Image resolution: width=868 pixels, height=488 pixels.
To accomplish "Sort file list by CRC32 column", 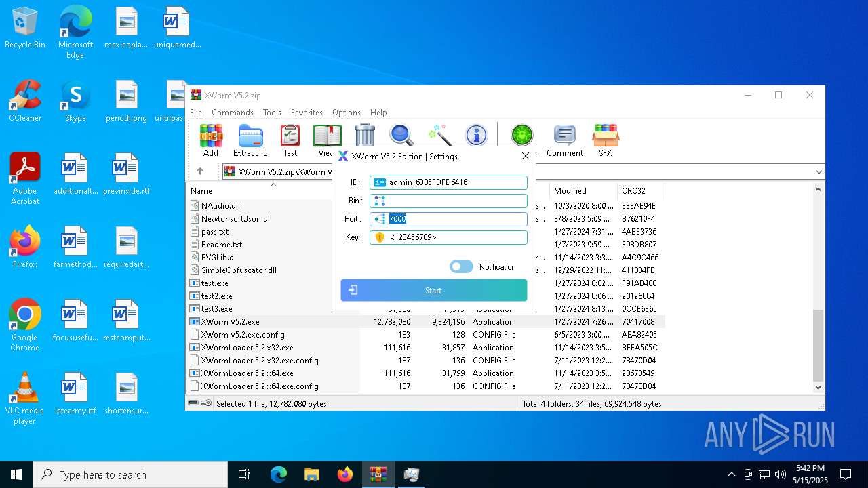I will click(641, 191).
